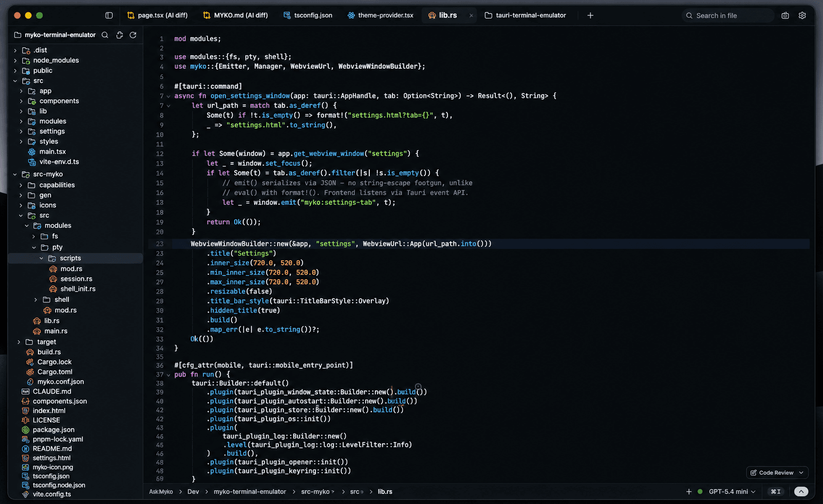The width and height of the screenshot is (823, 504).
Task: Expand the node_modules folder
Action: point(15,61)
